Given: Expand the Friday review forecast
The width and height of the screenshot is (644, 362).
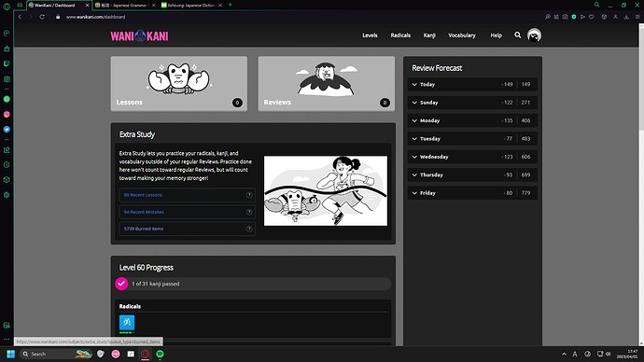Looking at the screenshot, I should [x=472, y=193].
